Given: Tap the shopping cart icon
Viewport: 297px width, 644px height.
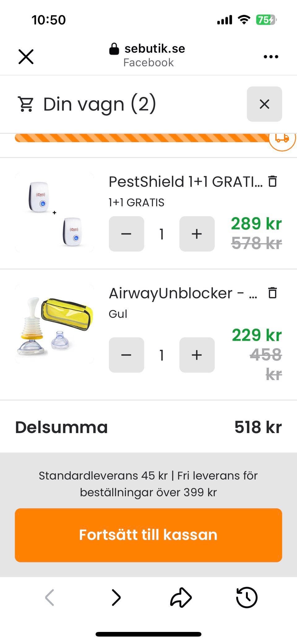Looking at the screenshot, I should (x=26, y=104).
